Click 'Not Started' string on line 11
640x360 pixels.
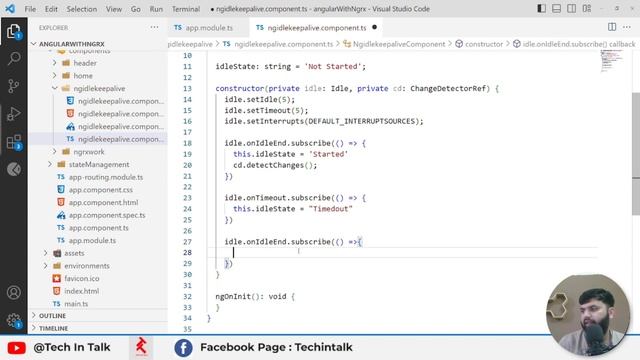[x=333, y=67]
